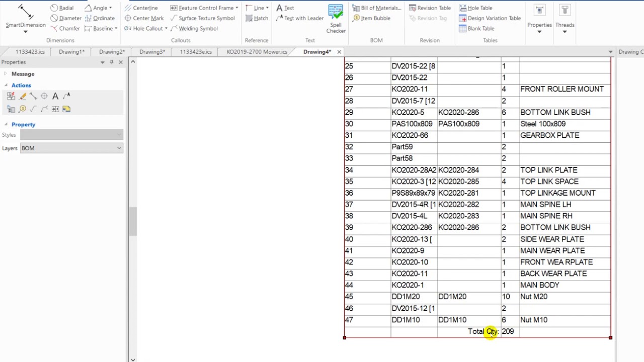Insert a Blank Table
Screen dimensions: 644x362
(x=476, y=29)
